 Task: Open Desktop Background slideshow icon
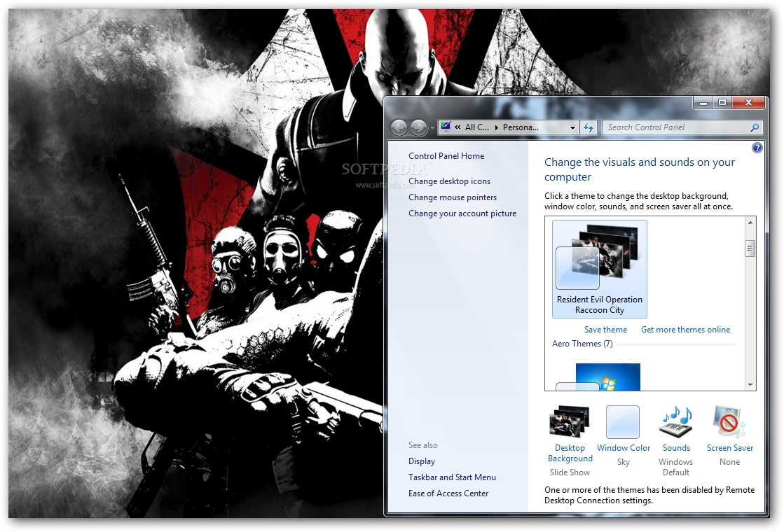pos(570,421)
